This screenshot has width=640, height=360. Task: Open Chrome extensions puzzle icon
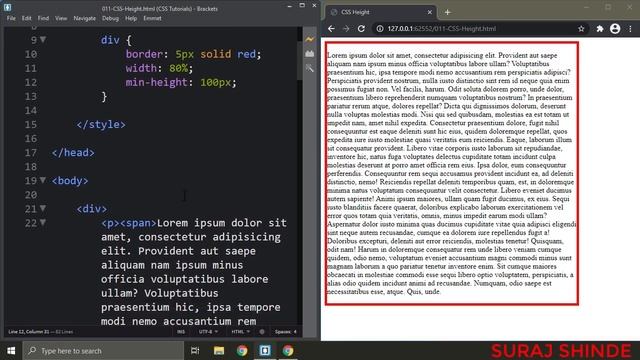(600, 29)
